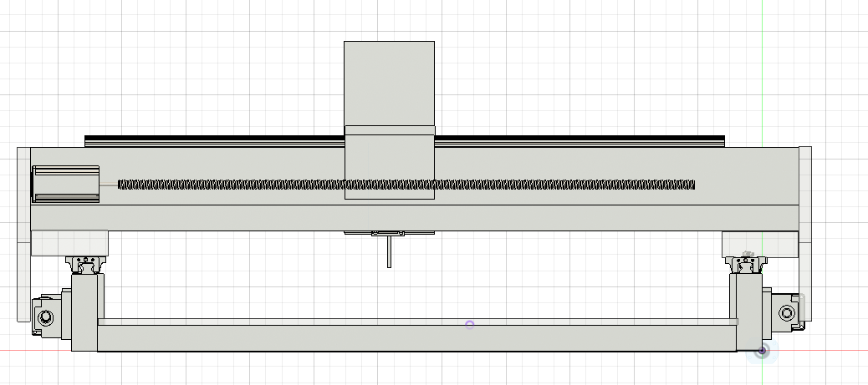Select the tool holder mount beneath the carriage
This screenshot has width=868, height=385.
click(387, 234)
